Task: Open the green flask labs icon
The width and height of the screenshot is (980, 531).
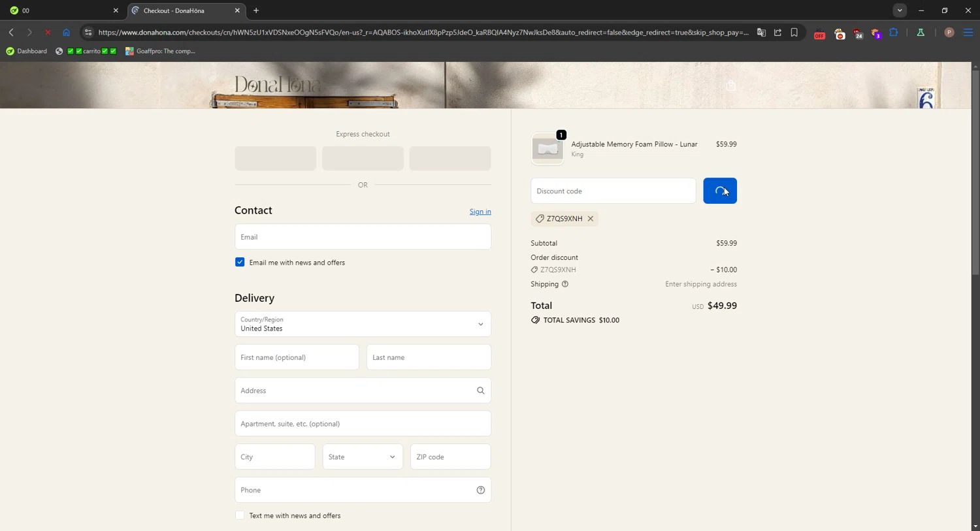Action: pos(921,32)
